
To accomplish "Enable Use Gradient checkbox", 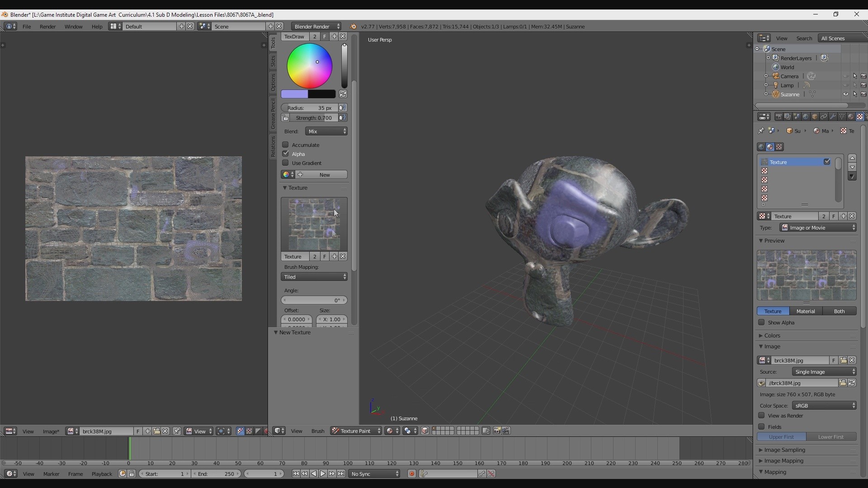I will [x=285, y=163].
